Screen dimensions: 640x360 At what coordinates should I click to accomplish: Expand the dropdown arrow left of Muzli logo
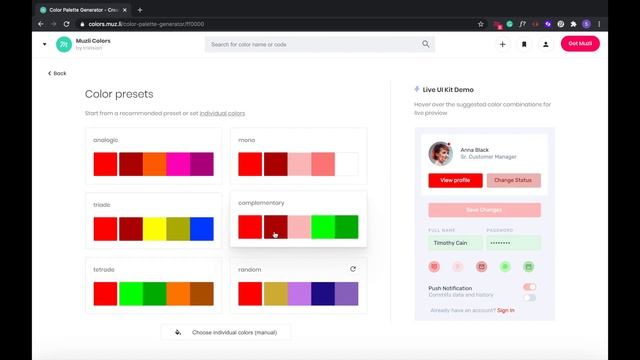(44, 44)
